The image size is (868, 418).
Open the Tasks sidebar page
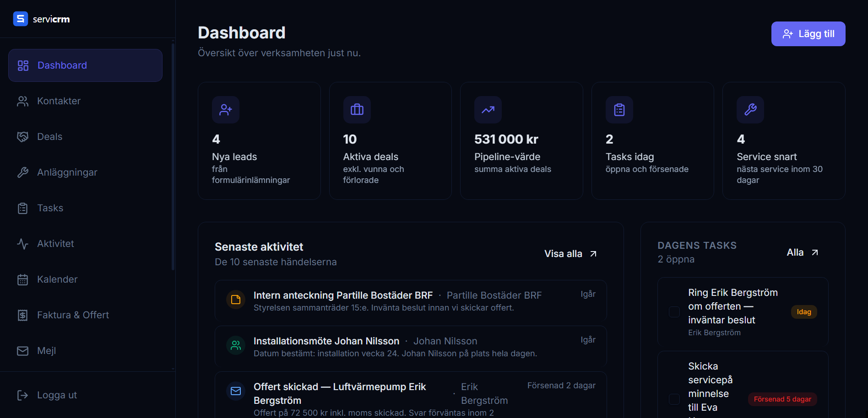click(85, 208)
